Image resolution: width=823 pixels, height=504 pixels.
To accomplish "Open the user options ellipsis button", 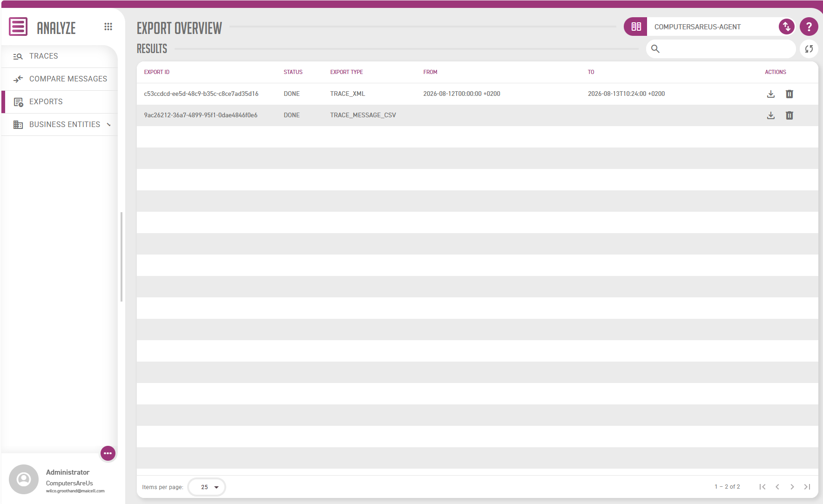I will coord(108,453).
